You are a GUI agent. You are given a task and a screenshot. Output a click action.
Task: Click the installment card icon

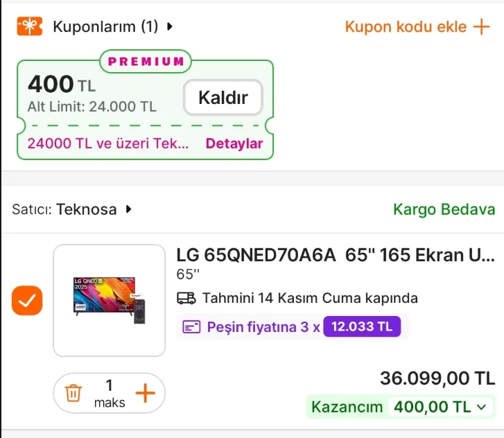tap(191, 327)
